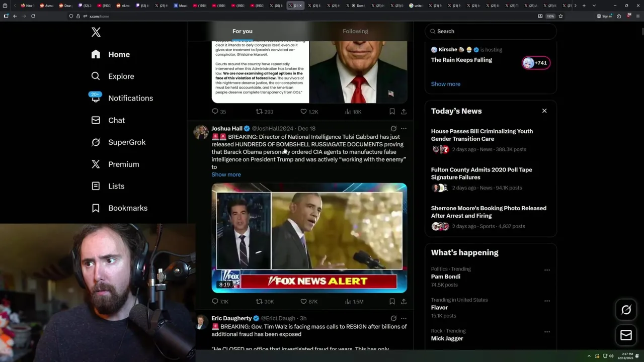644x362 pixels.
Task: Open the SuperGrok icon
Action: point(96,142)
